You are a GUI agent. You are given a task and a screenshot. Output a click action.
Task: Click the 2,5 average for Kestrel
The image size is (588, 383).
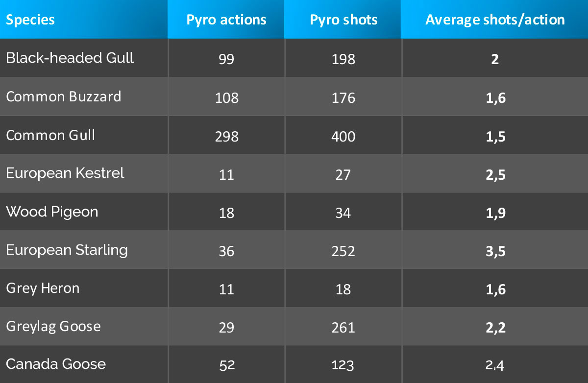pyautogui.click(x=495, y=175)
